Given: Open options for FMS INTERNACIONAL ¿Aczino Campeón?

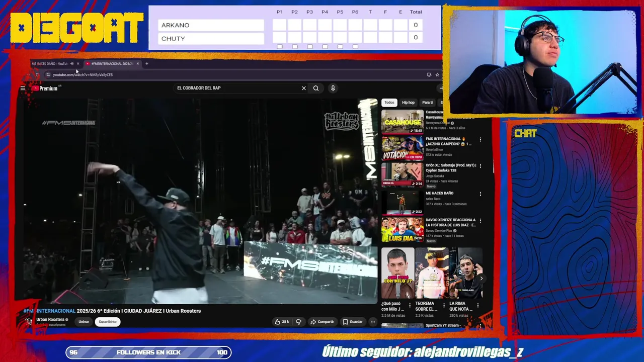Looking at the screenshot, I should (480, 140).
